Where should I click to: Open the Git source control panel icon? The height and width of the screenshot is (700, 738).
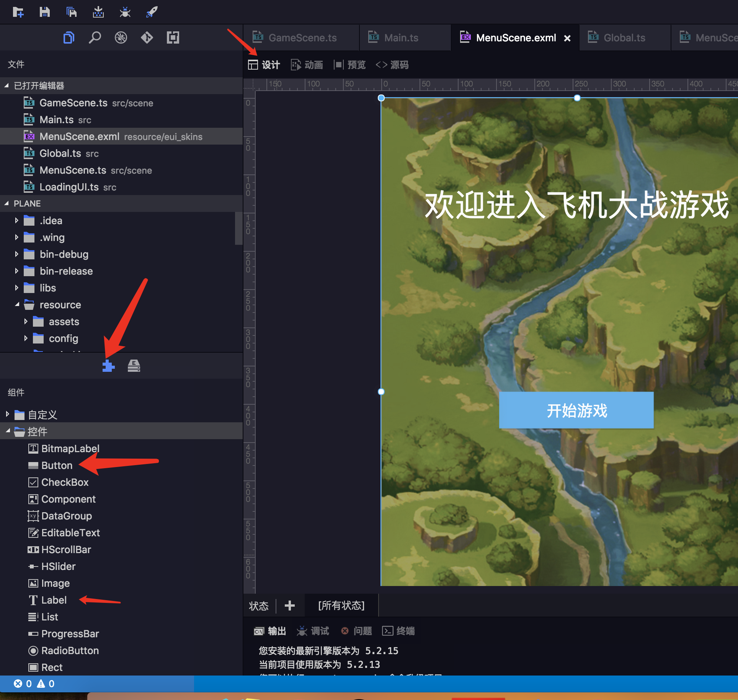click(x=147, y=37)
